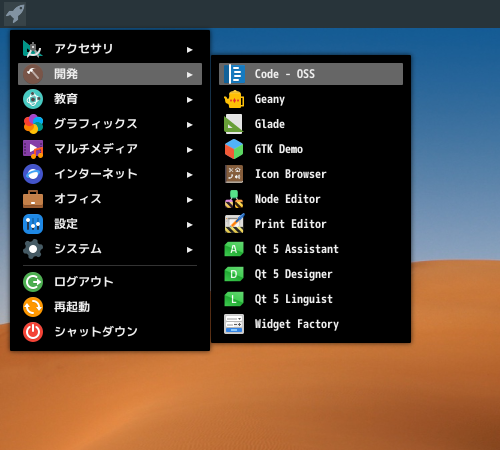Viewport: 500px width, 450px height.
Task: Click the red シャットダウン power icon
Action: coord(33,332)
